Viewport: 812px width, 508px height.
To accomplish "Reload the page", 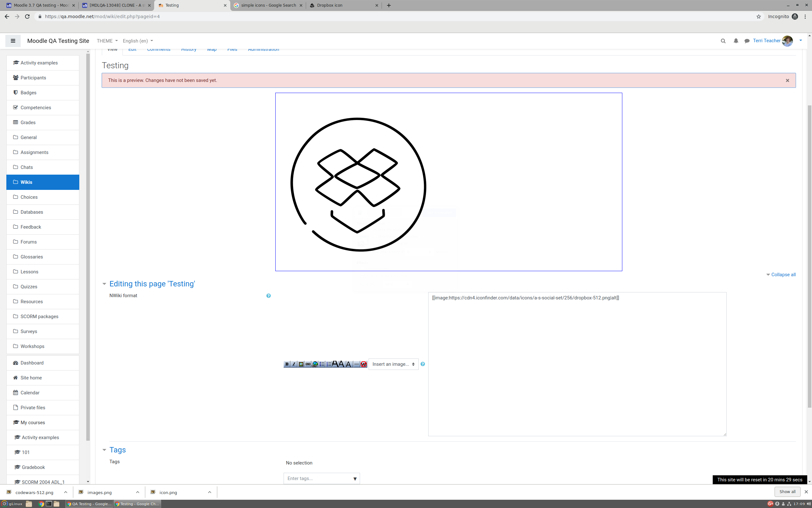I will [x=27, y=17].
